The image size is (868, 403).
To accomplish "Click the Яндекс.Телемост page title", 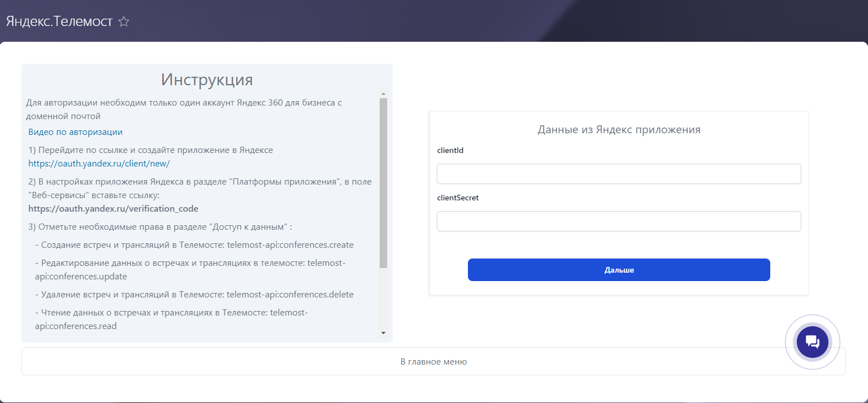I will tap(59, 21).
